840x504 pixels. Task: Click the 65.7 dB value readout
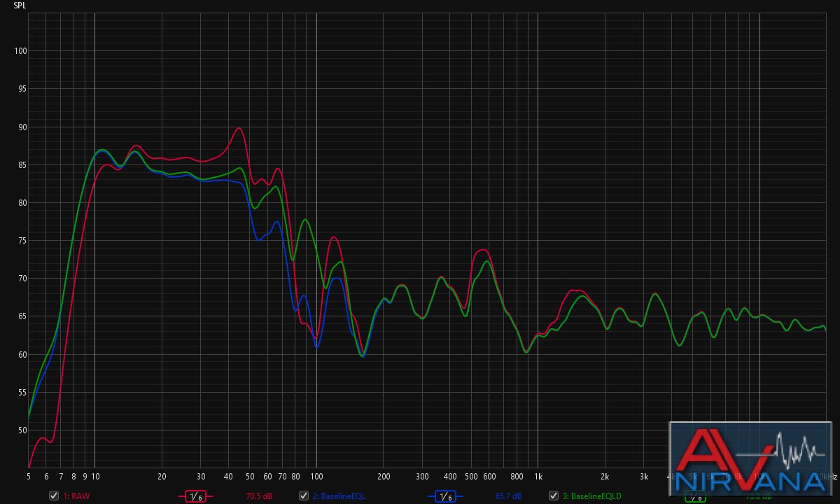point(508,496)
